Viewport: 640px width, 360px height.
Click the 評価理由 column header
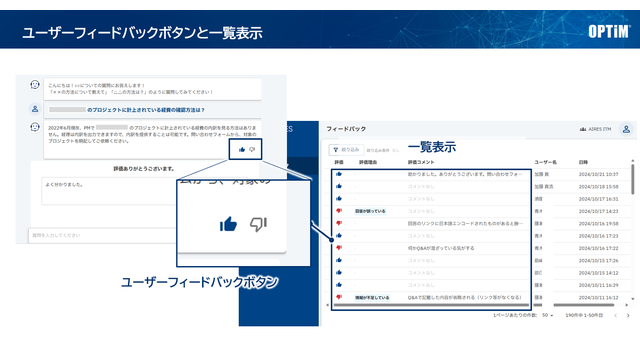point(368,162)
